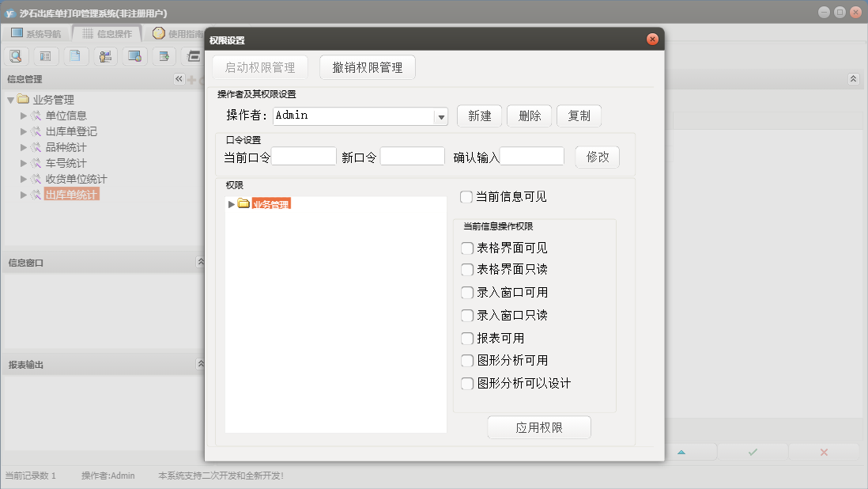This screenshot has height=489, width=868.
Task: Click the form list view toolbar icon
Action: click(45, 56)
